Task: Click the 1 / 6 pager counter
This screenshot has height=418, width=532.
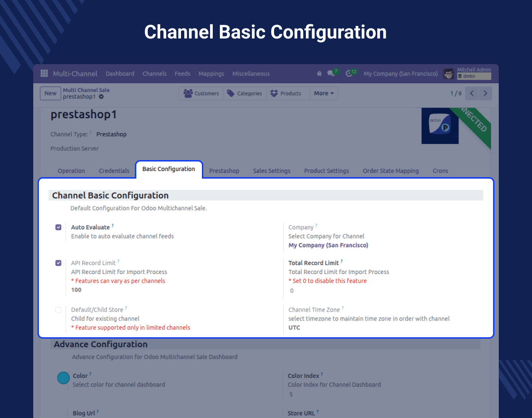Action: coord(456,93)
